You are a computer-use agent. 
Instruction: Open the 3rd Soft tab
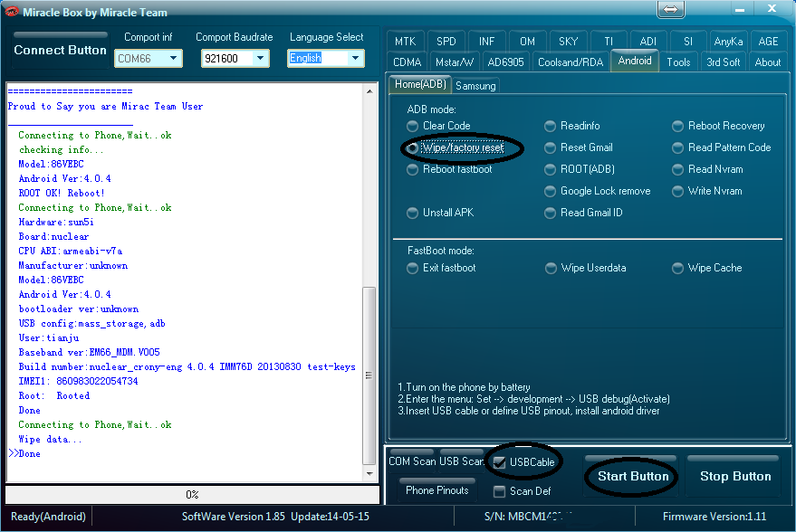[x=724, y=62]
